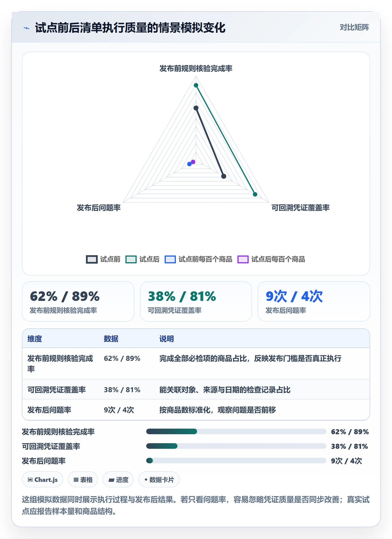The width and height of the screenshot is (392, 539).
Task: Toggle the 试点后每百个商品 legend swatch
Action: point(243,259)
